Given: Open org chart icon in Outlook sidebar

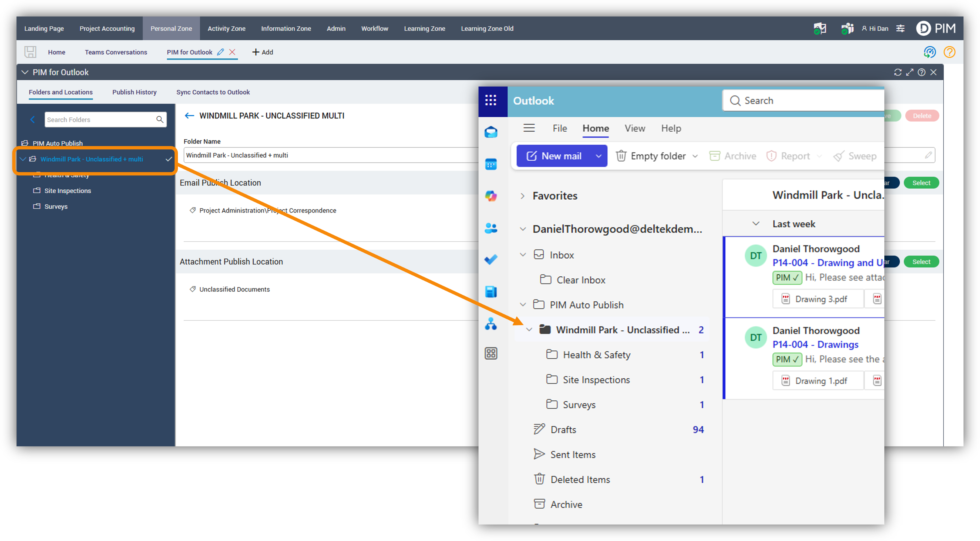Looking at the screenshot, I should (491, 323).
